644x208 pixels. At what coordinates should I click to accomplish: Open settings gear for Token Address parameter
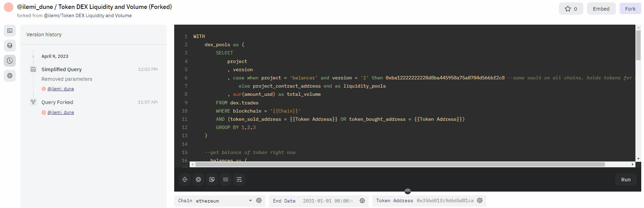click(480, 200)
